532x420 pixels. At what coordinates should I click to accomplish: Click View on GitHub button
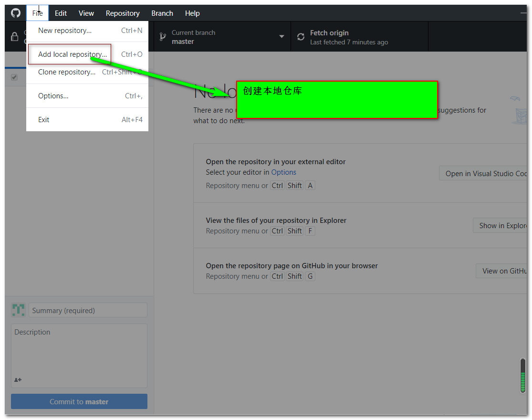tap(502, 271)
